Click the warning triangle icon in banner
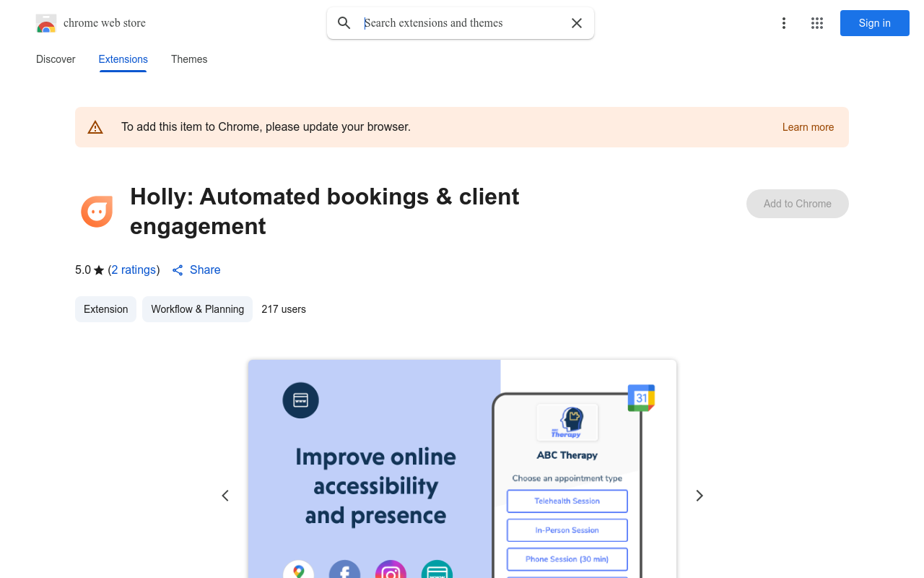Screen dimensions: 924x578 (x=95, y=127)
